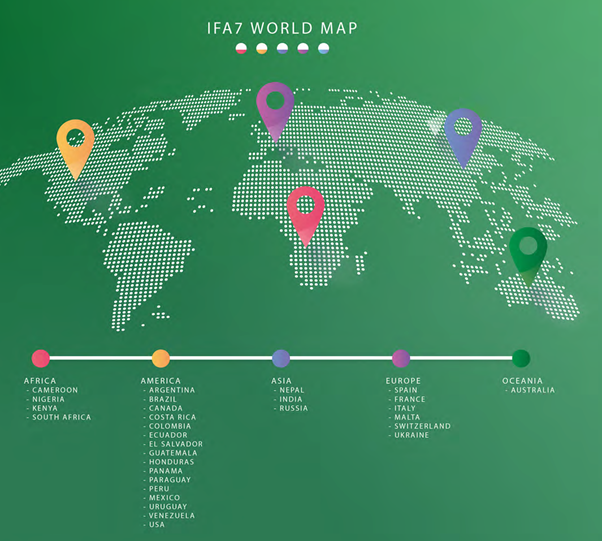The height and width of the screenshot is (541, 602).
Task: Click ARGENTINA in the America list
Action: tap(172, 390)
